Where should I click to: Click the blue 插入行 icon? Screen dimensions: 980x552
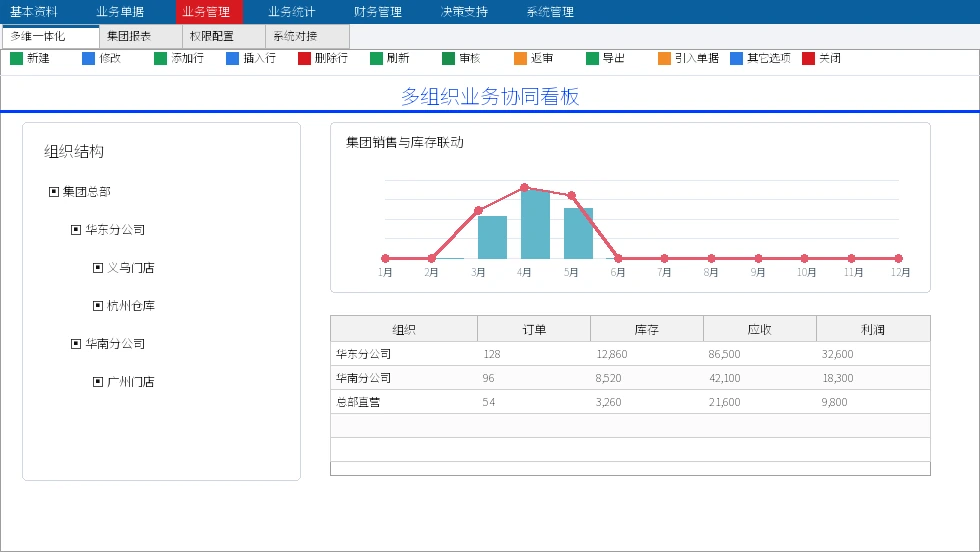pos(232,59)
